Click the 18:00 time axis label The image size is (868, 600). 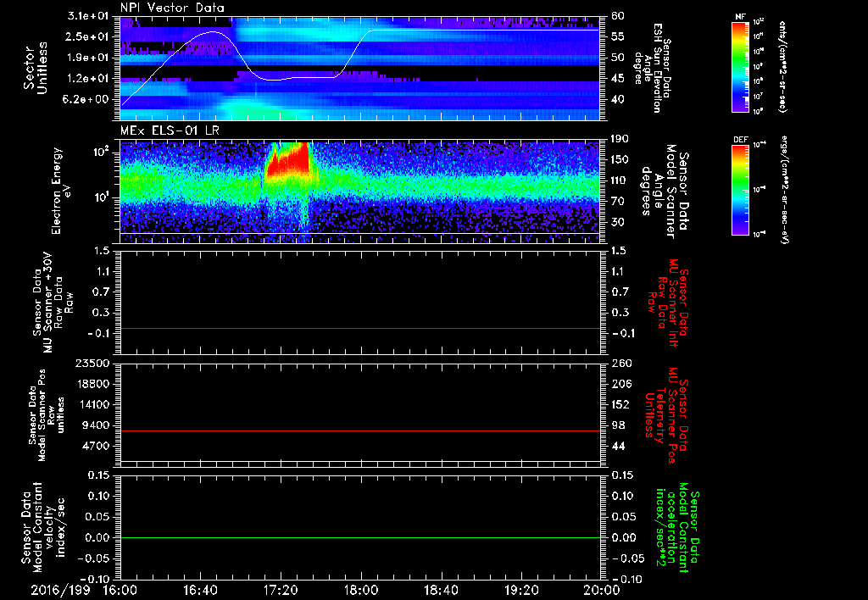[361, 590]
